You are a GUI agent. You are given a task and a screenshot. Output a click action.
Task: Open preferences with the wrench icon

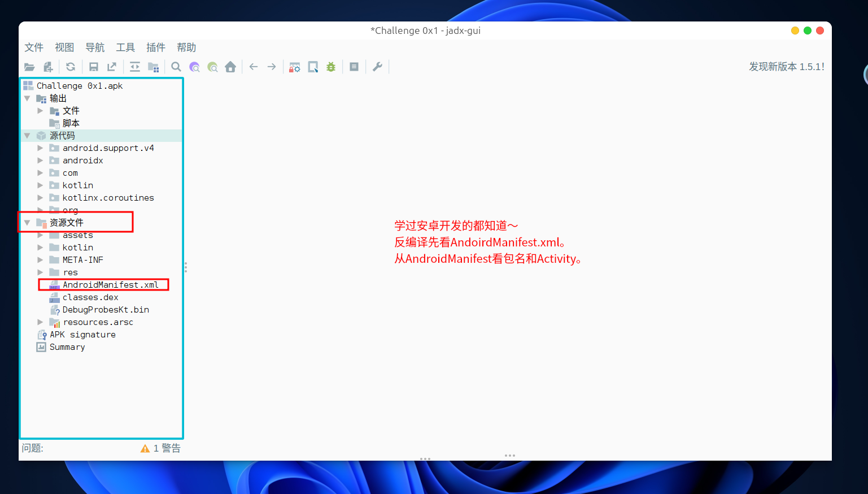(x=377, y=67)
